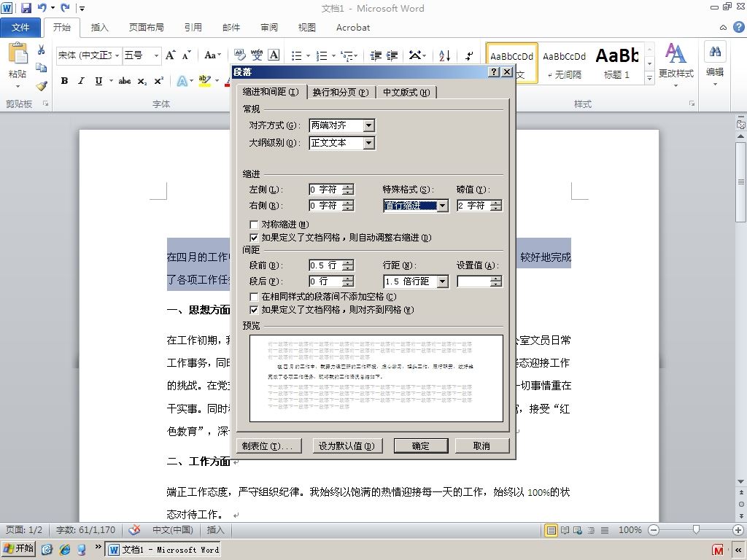The height and width of the screenshot is (560, 747).
Task: Open the alignment dropdown showing 两端对齐
Action: point(342,125)
